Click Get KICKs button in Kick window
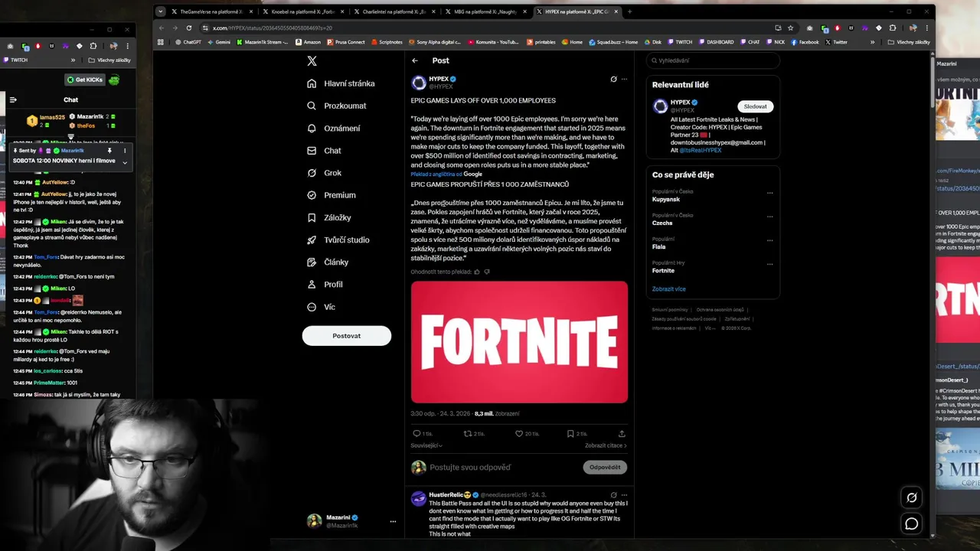This screenshot has height=551, width=980. point(84,80)
